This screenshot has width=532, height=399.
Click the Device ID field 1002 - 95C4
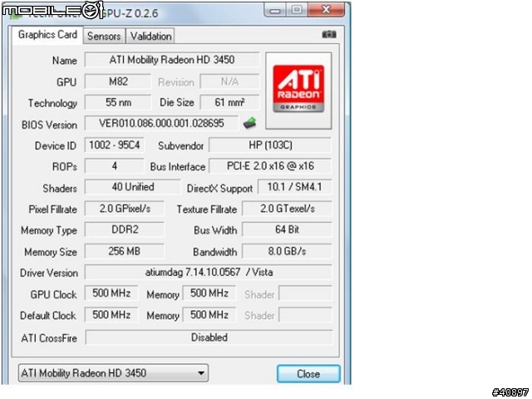click(115, 145)
